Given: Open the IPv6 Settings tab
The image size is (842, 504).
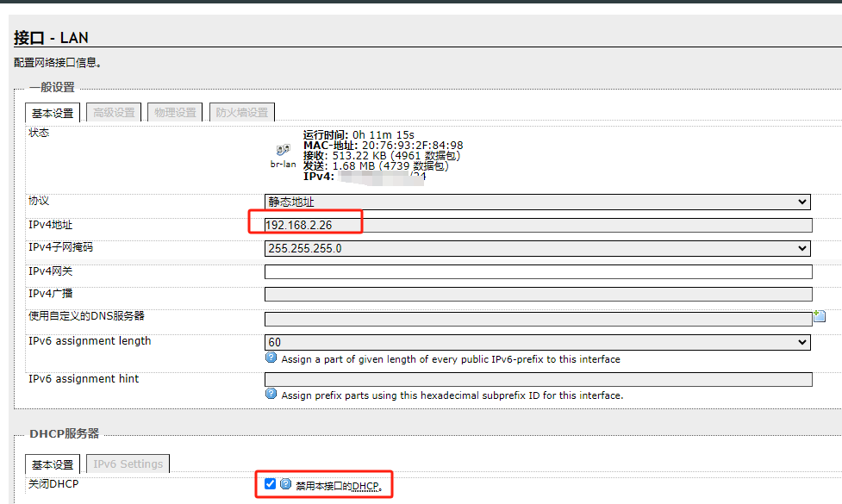Looking at the screenshot, I should [x=128, y=464].
